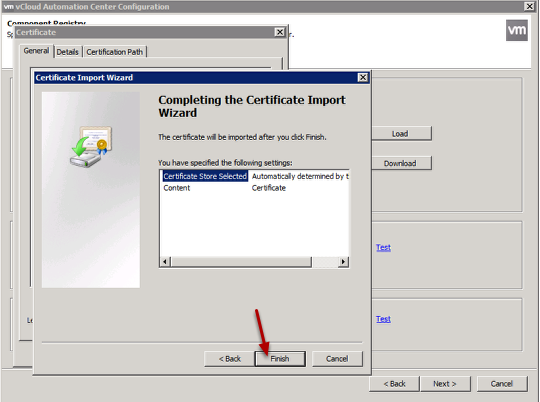The height and width of the screenshot is (402, 540).
Task: Click the settings list left scroll arrow
Action: [165, 262]
